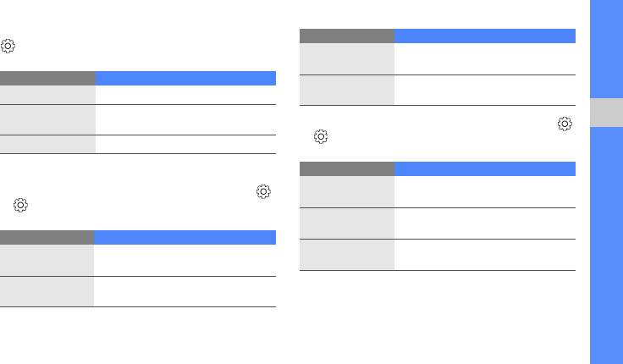The image size is (623, 364).
Task: Click the blue header cell of the upper-right table
Action: pos(485,36)
